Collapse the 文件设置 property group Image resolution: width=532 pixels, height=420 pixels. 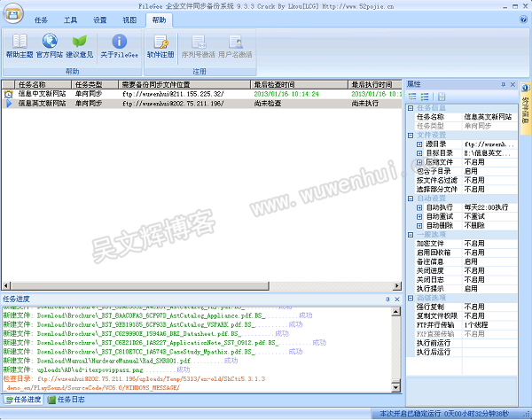pyautogui.click(x=411, y=134)
